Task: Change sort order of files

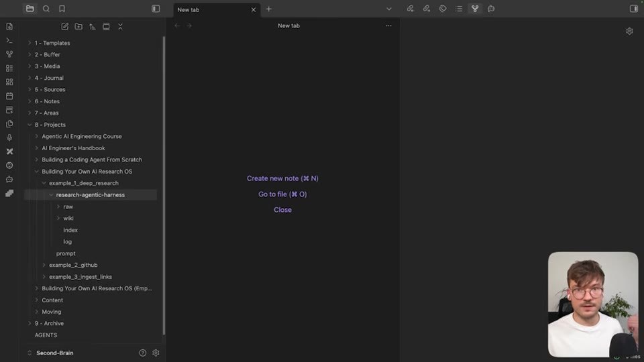Action: [x=93, y=27]
